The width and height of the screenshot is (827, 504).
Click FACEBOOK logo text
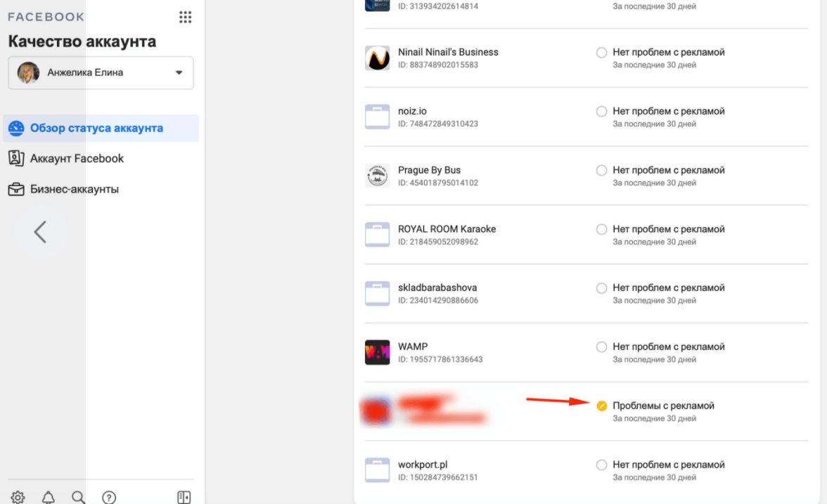(x=46, y=17)
